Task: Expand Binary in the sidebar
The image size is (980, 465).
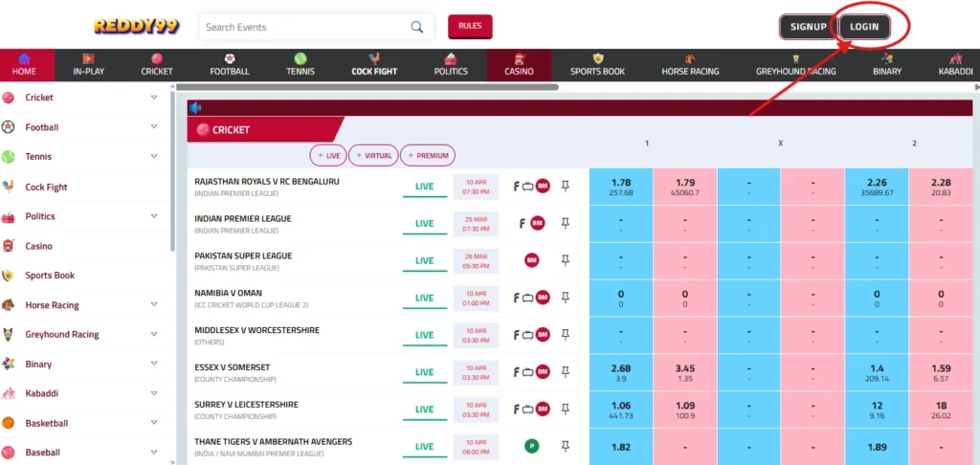Action: coord(154,364)
